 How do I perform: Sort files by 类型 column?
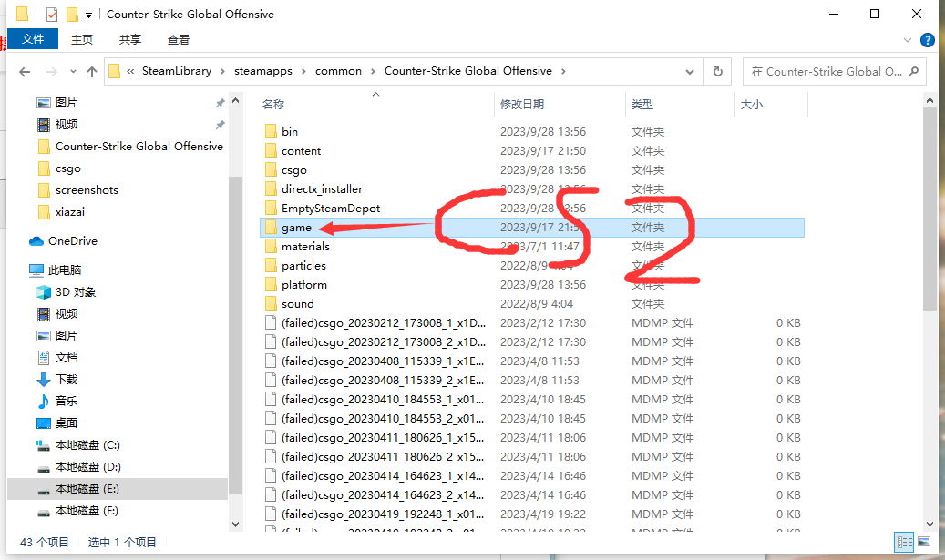(x=642, y=104)
